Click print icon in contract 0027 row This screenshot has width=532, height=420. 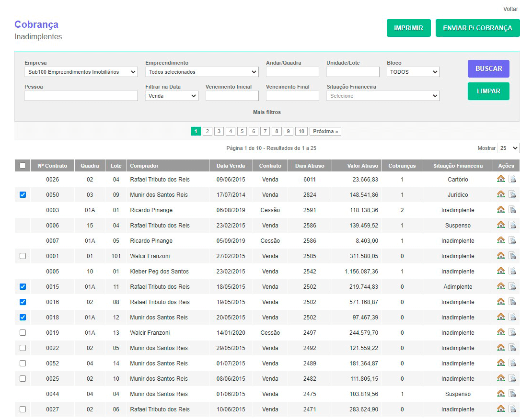point(512,409)
